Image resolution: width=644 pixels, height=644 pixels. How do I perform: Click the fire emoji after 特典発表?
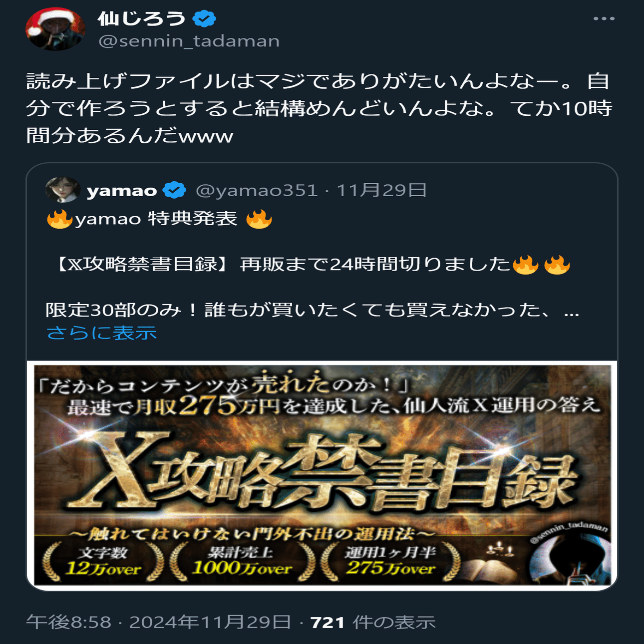click(x=259, y=219)
